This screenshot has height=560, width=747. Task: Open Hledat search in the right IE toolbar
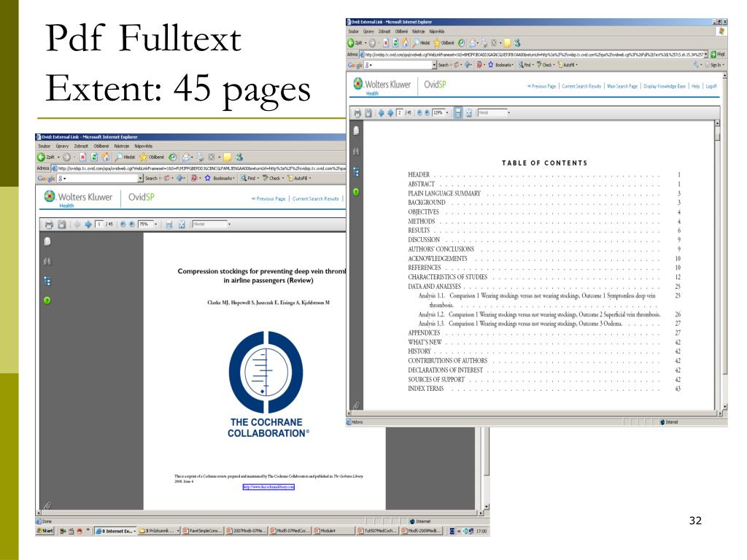pyautogui.click(x=421, y=43)
